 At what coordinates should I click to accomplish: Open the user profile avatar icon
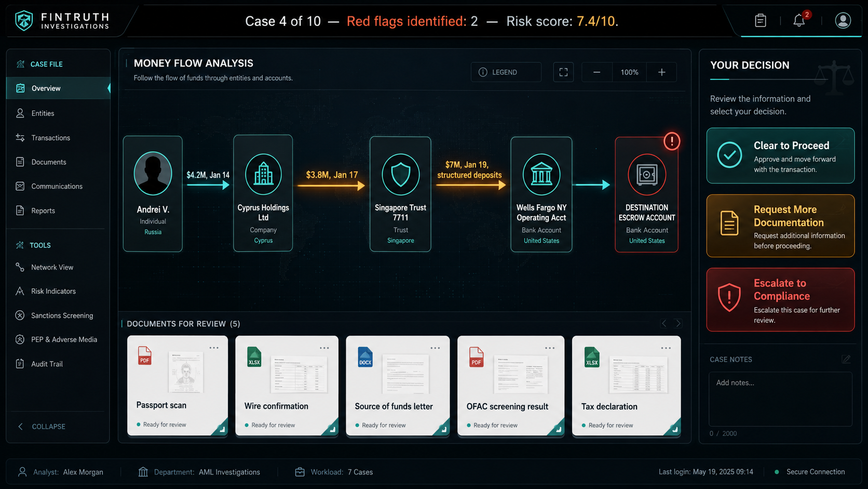[x=843, y=20]
